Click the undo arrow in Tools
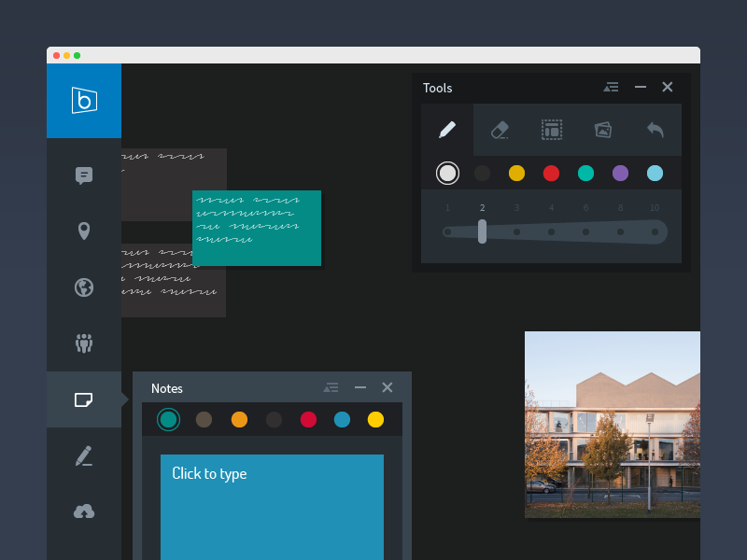Screen dimensions: 747x560 [655, 130]
